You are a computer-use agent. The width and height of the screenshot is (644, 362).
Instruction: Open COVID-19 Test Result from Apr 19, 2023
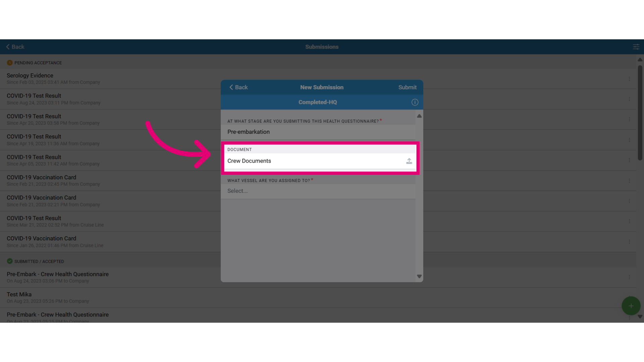coord(318,140)
